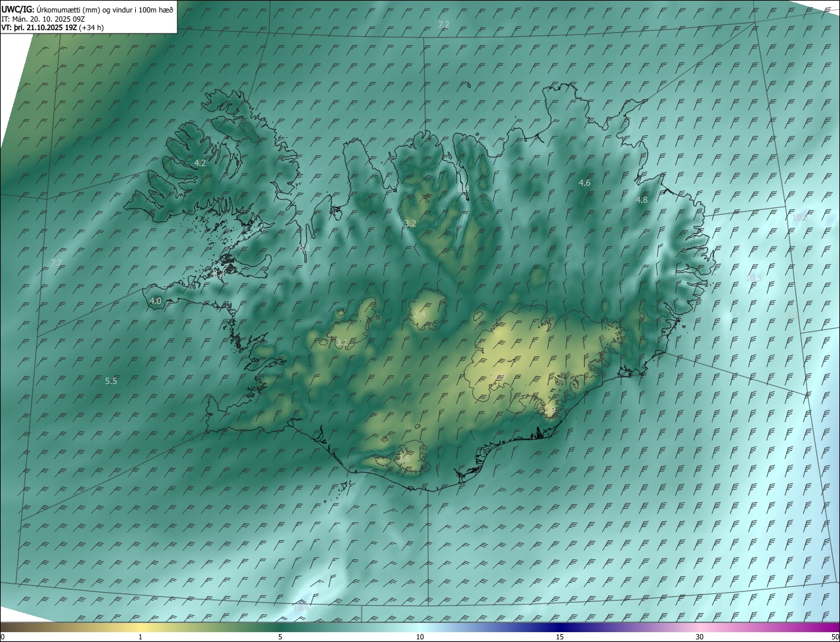Click the 5 tick on the color scale
Image resolution: width=840 pixels, height=642 pixels.
(280, 637)
